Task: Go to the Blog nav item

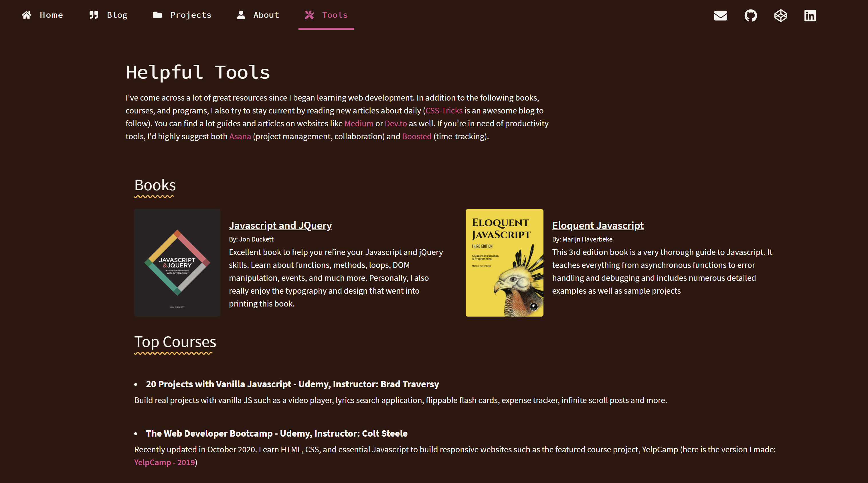Action: point(117,15)
